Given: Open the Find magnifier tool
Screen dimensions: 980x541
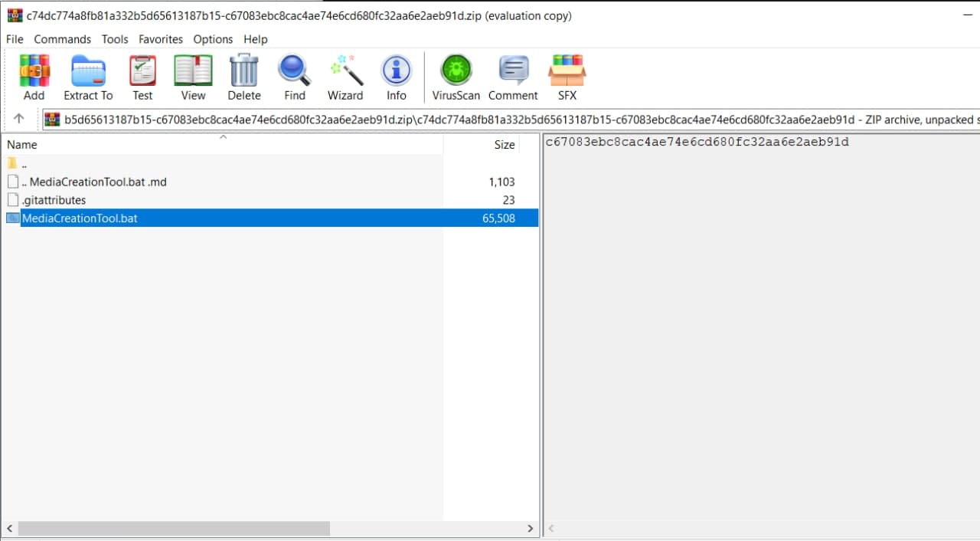Looking at the screenshot, I should pos(295,77).
